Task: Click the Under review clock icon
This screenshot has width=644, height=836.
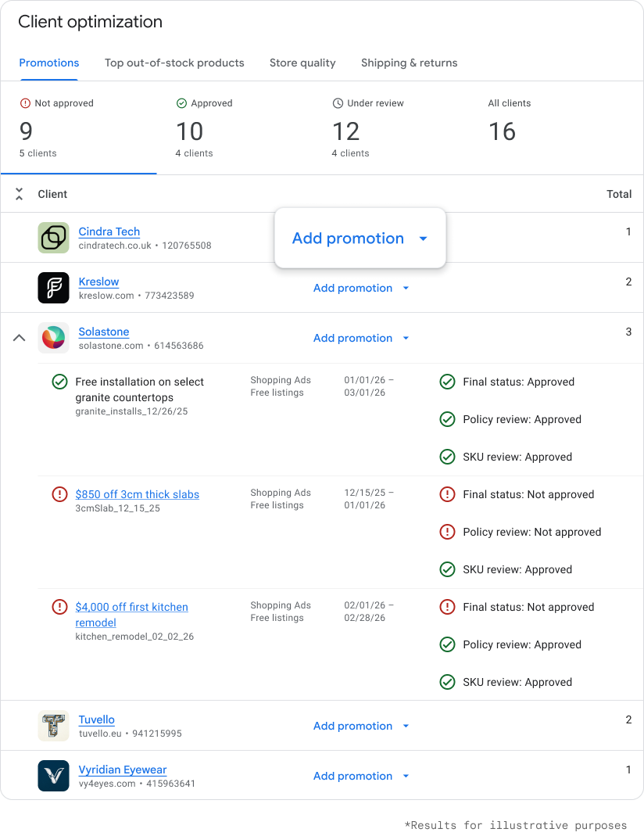Action: [x=338, y=103]
